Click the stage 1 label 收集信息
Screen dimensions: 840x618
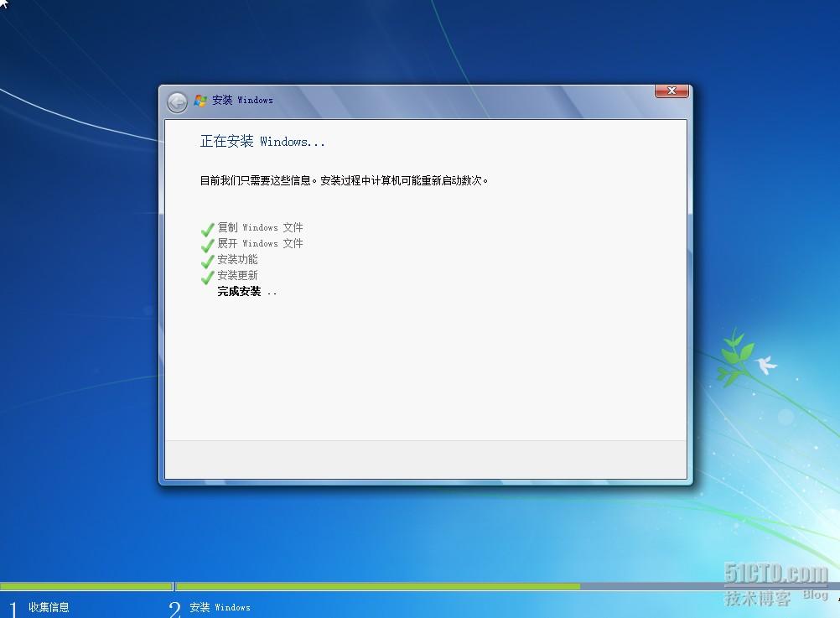(x=49, y=607)
